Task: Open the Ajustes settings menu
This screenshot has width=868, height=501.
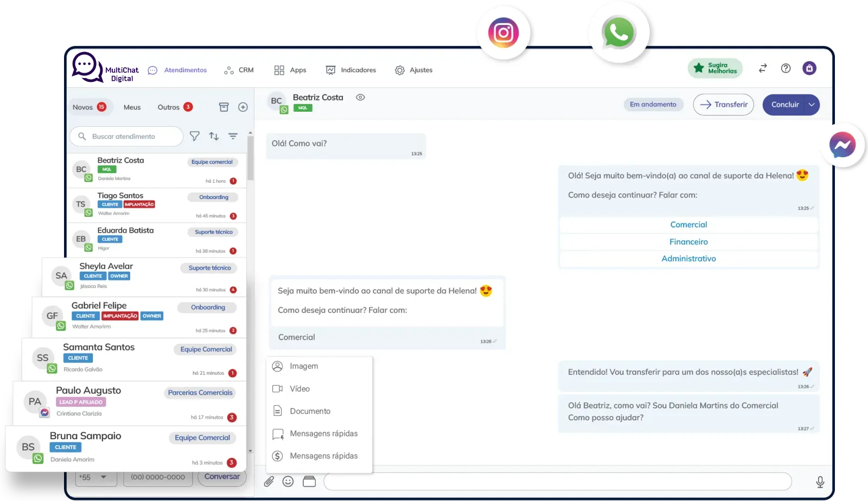Action: (413, 70)
